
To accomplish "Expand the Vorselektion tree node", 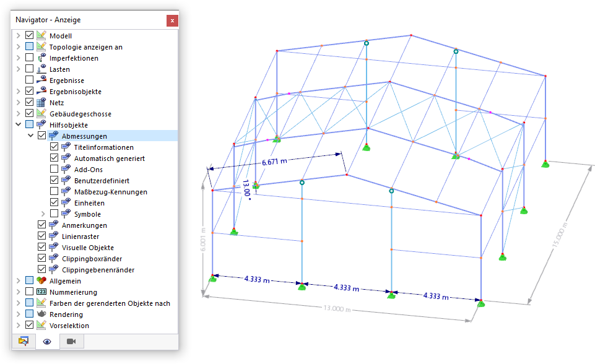I will click(18, 325).
